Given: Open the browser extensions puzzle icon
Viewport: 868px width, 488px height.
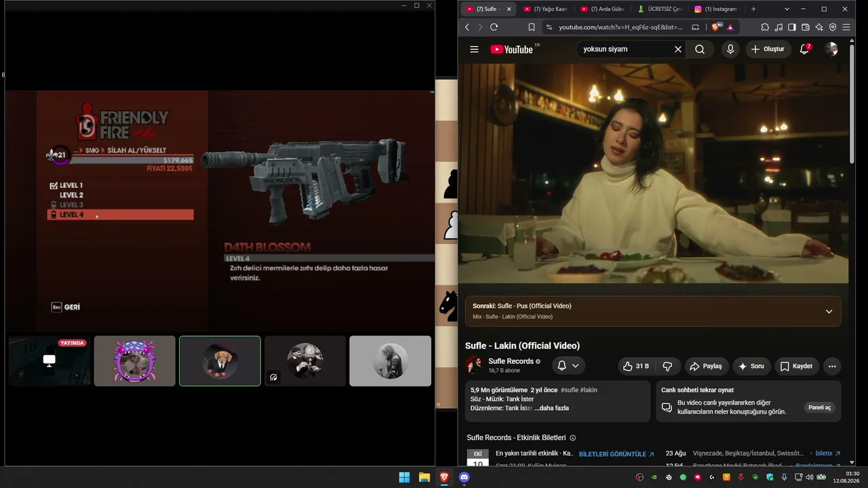Looking at the screenshot, I should 765,27.
